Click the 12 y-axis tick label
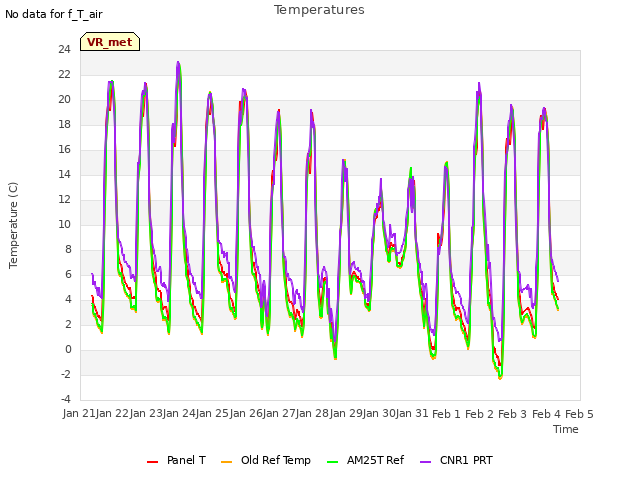The height and width of the screenshot is (480, 640). [64, 200]
